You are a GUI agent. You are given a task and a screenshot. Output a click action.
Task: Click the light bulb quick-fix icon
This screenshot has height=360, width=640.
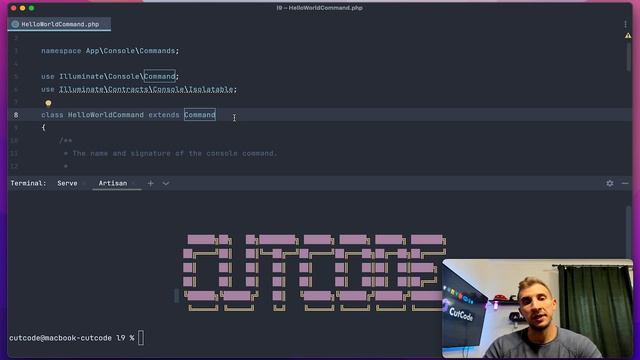pyautogui.click(x=48, y=103)
